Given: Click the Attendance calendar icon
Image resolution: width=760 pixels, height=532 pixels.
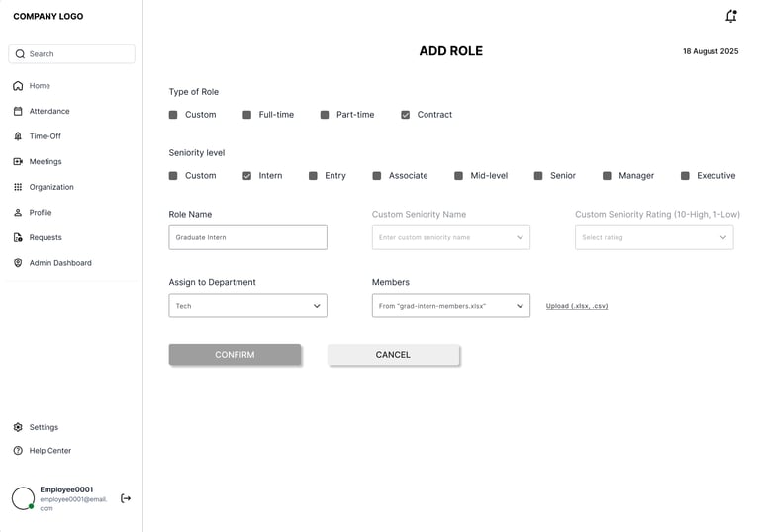Looking at the screenshot, I should [18, 112].
